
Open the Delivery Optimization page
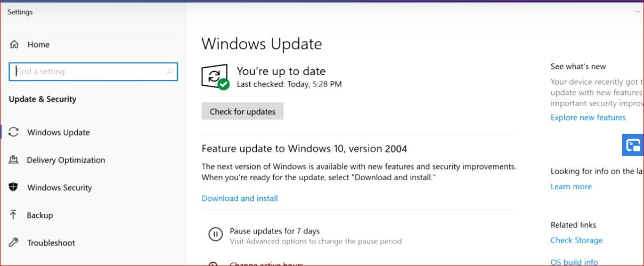pyautogui.click(x=66, y=160)
